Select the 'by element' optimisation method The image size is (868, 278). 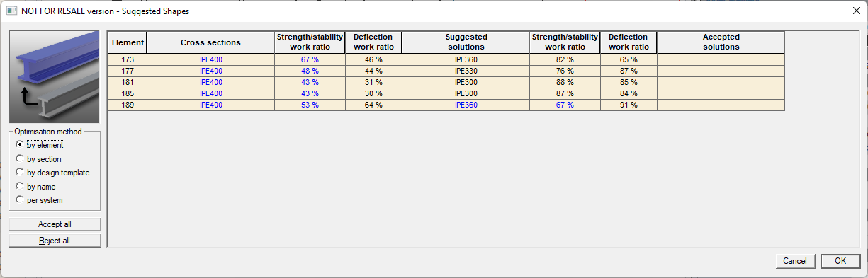(40, 145)
